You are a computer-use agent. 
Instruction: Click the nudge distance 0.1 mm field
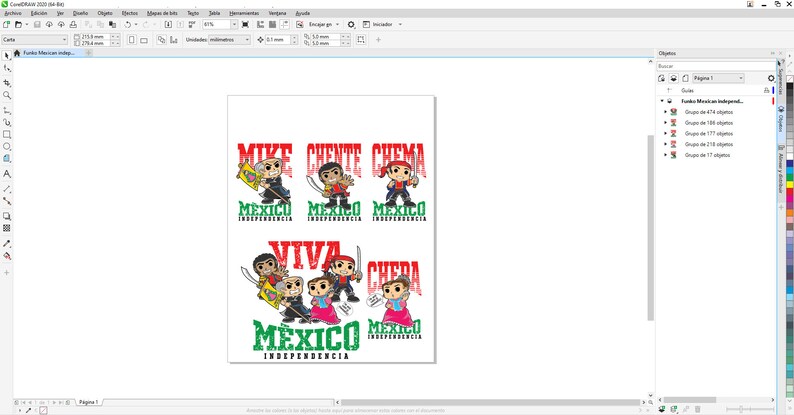278,39
